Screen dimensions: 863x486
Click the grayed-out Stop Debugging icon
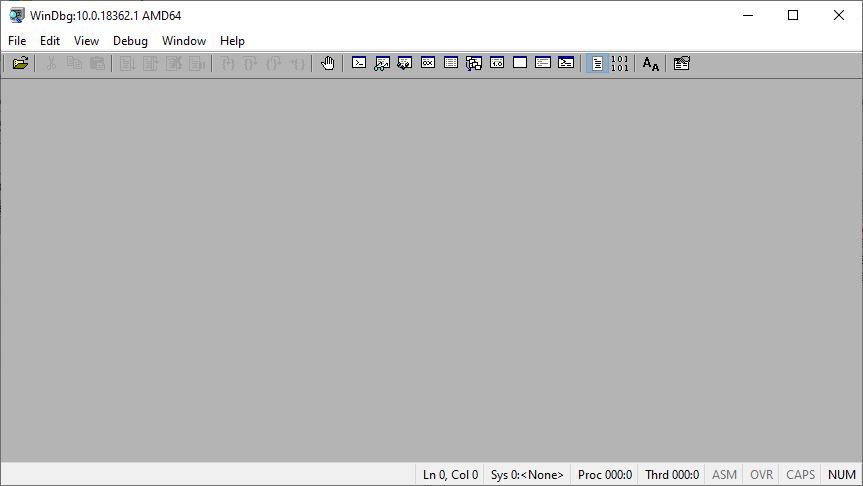174,63
